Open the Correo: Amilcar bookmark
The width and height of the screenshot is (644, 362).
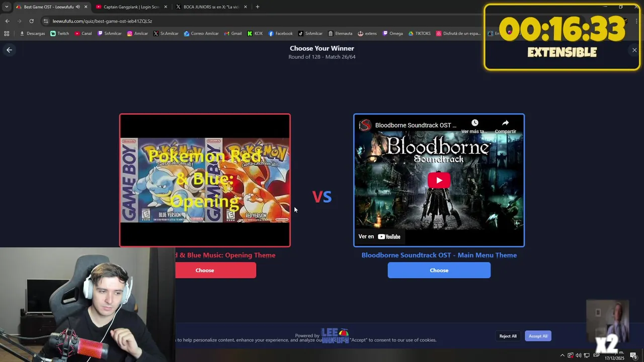coord(201,34)
